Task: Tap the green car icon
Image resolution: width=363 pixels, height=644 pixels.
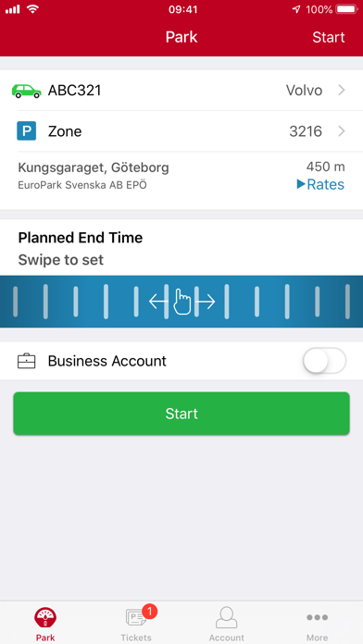Action: [26, 91]
